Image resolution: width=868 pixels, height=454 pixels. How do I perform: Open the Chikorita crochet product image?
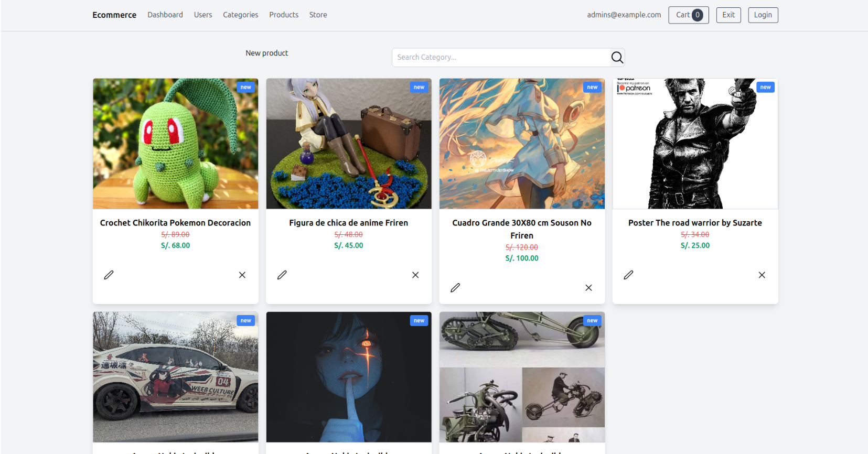point(176,144)
